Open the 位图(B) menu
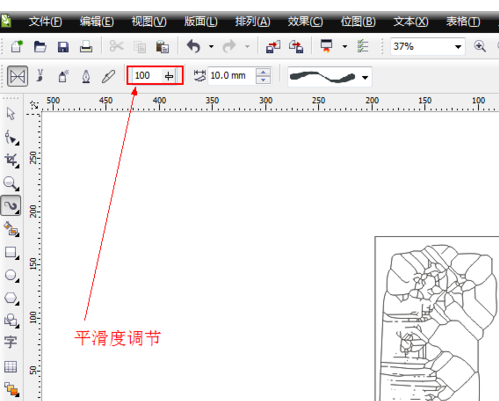Image resolution: width=499 pixels, height=401 pixels. coord(358,22)
